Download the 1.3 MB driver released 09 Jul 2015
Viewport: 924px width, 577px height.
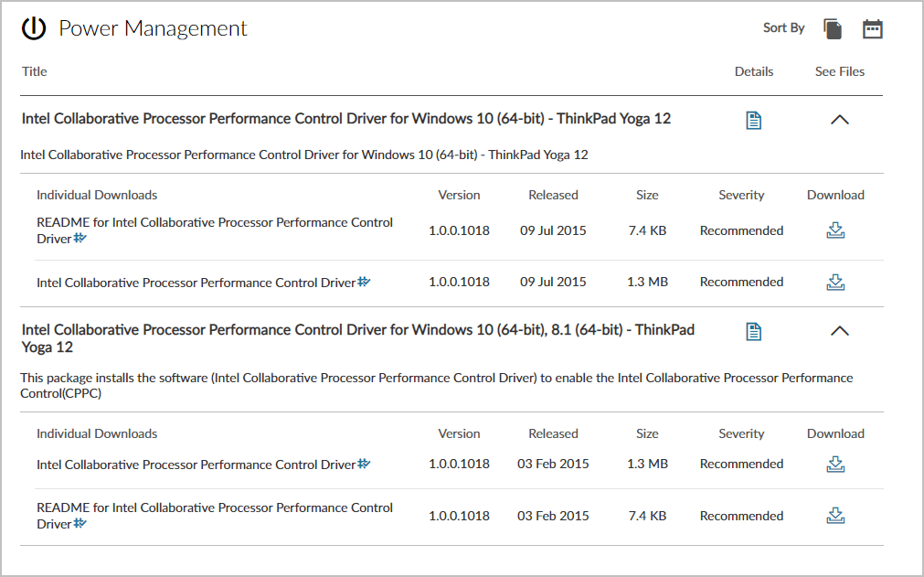tap(835, 283)
